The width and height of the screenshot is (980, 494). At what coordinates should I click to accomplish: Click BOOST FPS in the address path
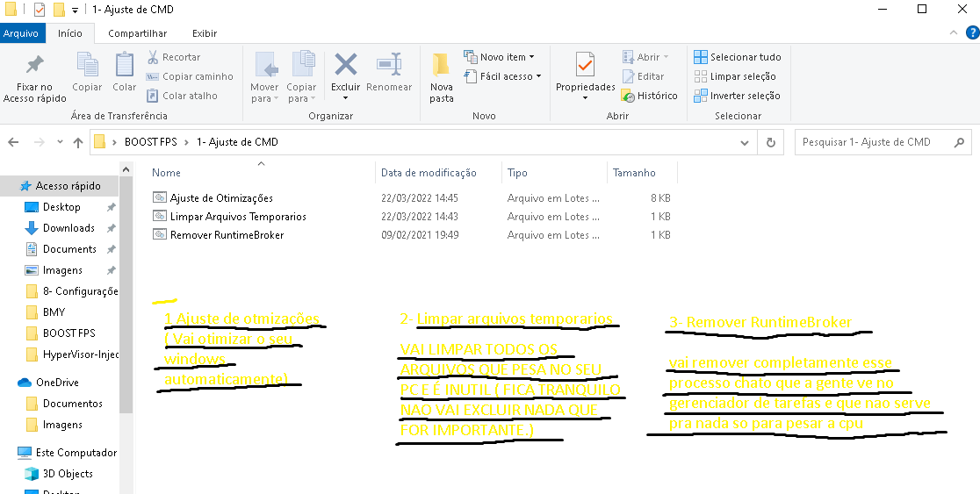point(151,142)
